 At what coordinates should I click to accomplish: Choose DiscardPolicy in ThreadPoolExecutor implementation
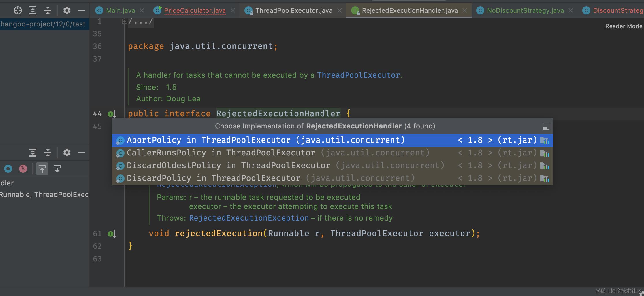[x=332, y=179]
